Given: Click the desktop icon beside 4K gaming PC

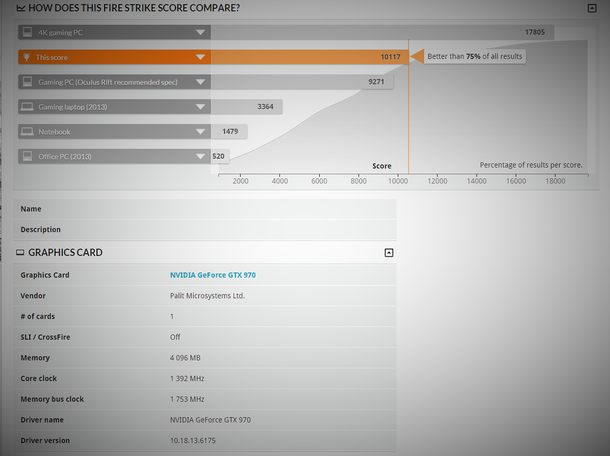Looking at the screenshot, I should click(x=27, y=32).
